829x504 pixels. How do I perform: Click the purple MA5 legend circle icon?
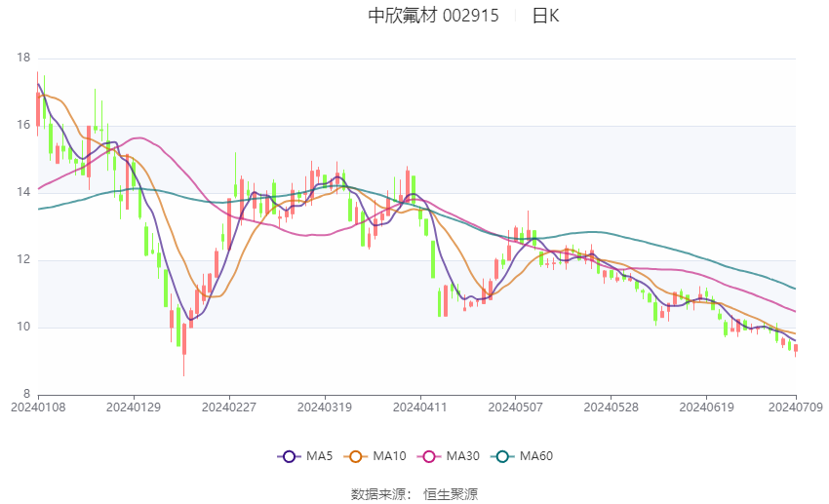point(289,457)
